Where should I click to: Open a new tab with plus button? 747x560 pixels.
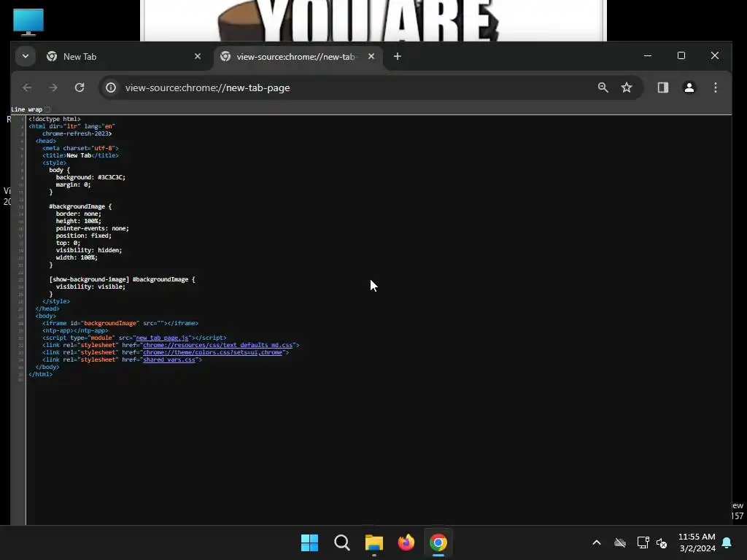[x=398, y=56]
